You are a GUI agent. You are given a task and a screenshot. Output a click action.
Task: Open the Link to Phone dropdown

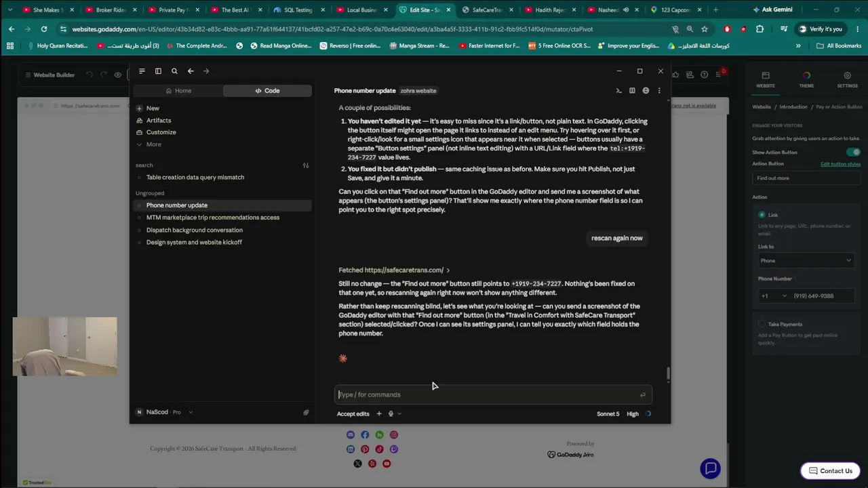click(x=805, y=261)
